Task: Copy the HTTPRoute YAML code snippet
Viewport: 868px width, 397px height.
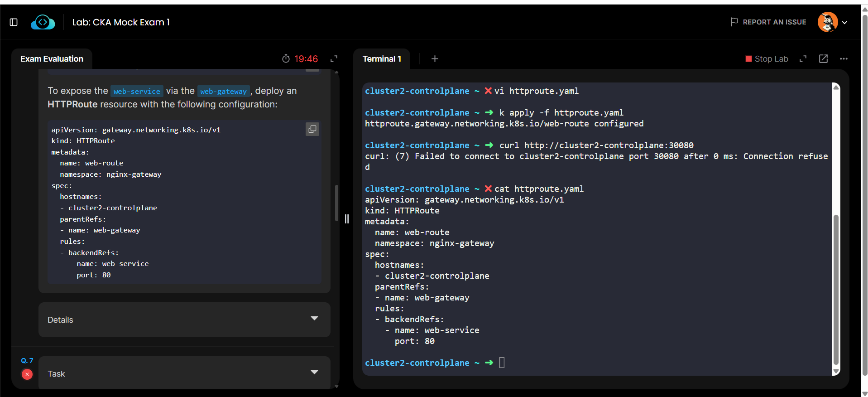Action: point(312,130)
